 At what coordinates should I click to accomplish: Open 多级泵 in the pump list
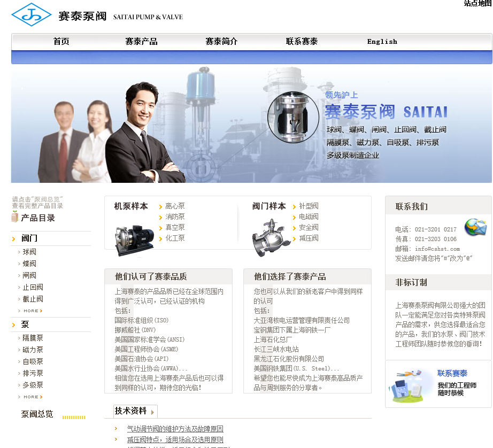(x=33, y=385)
